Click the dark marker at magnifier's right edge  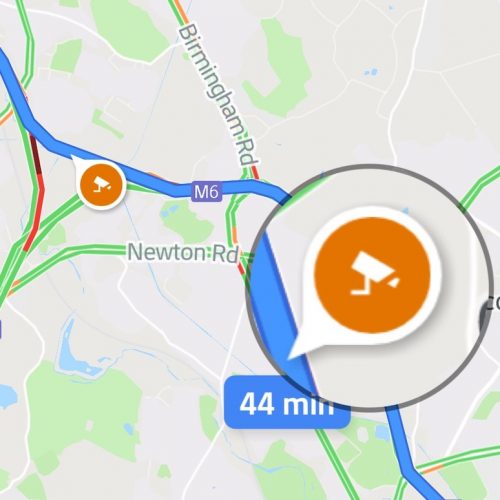click(483, 315)
